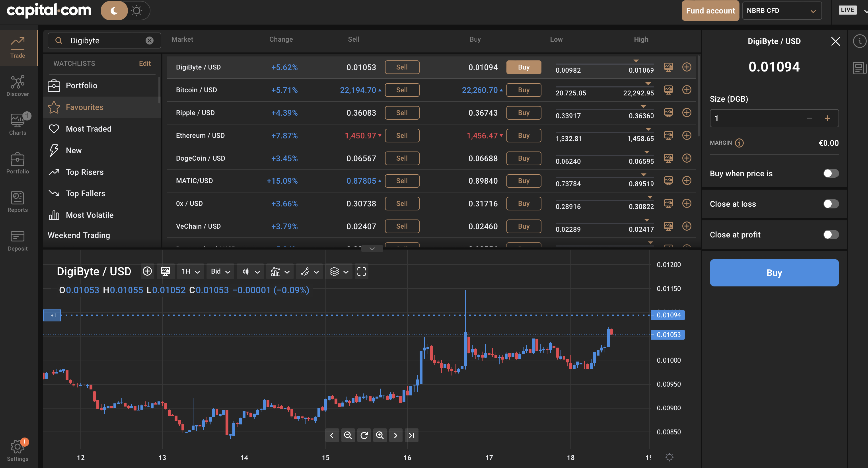
Task: Zoom out the chart
Action: tap(348, 435)
